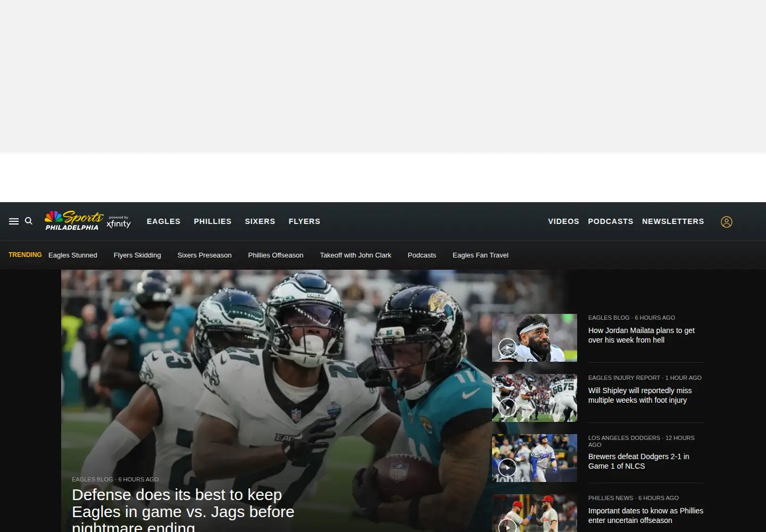Open Important dates for Phillies article
Screen dimensions: 766x532
coord(646,516)
